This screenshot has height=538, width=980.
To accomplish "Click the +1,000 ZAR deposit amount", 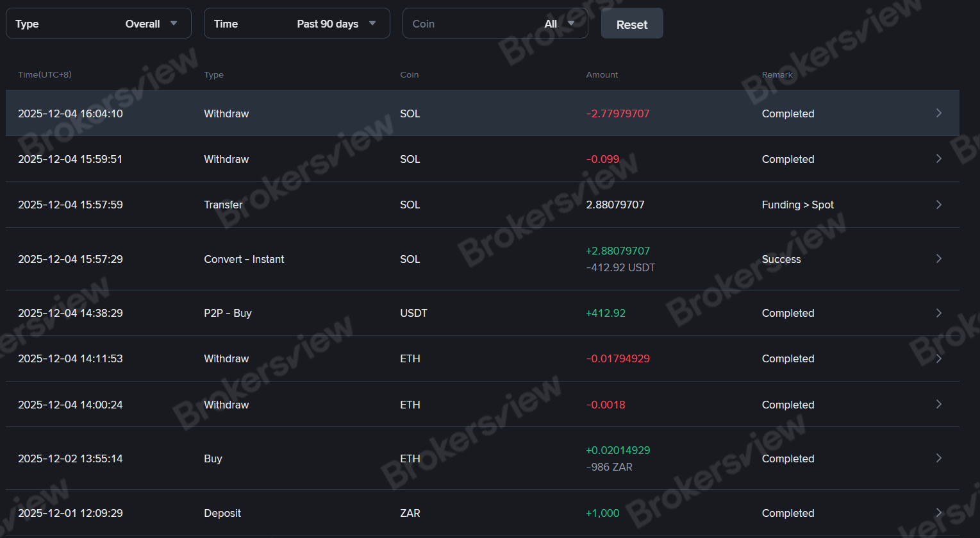I will click(602, 513).
